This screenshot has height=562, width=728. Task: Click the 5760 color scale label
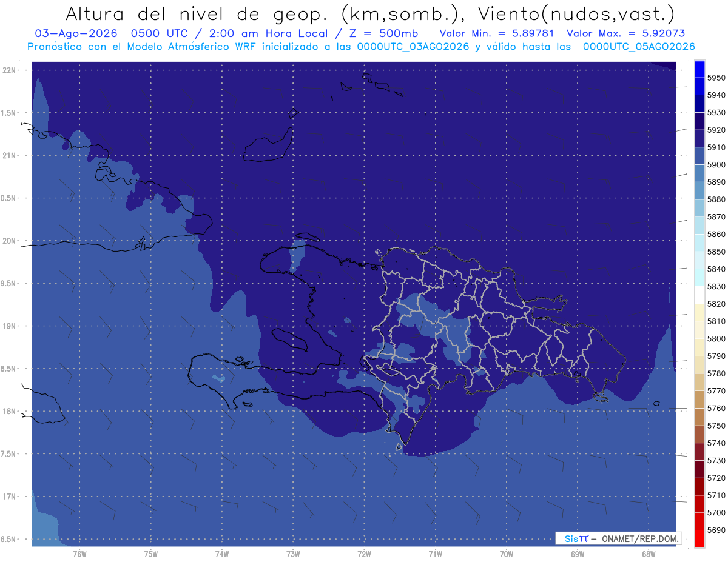[x=716, y=409]
